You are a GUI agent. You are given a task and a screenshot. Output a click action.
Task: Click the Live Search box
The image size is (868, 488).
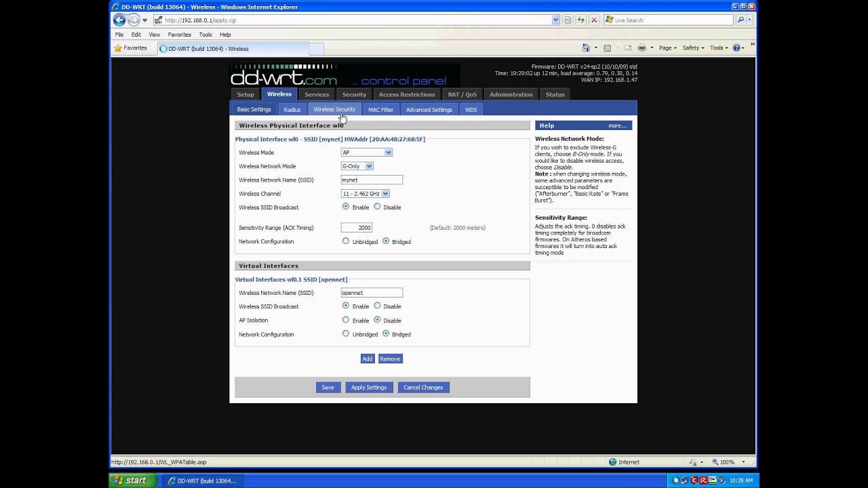669,20
